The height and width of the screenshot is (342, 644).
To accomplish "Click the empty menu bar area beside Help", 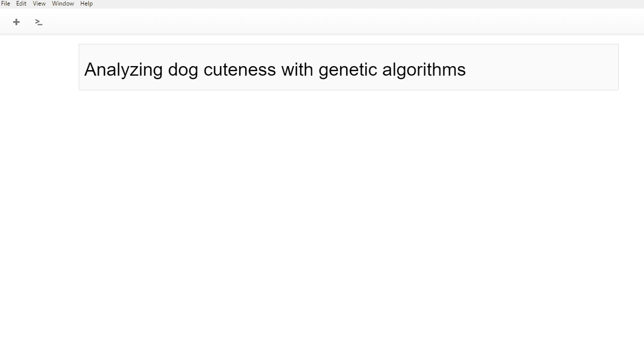I will click(x=368, y=4).
